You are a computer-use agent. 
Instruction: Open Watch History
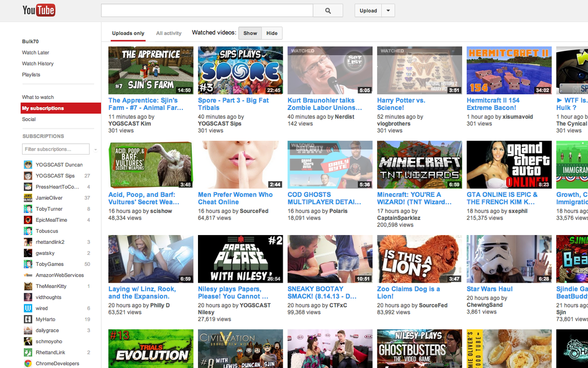coord(37,63)
